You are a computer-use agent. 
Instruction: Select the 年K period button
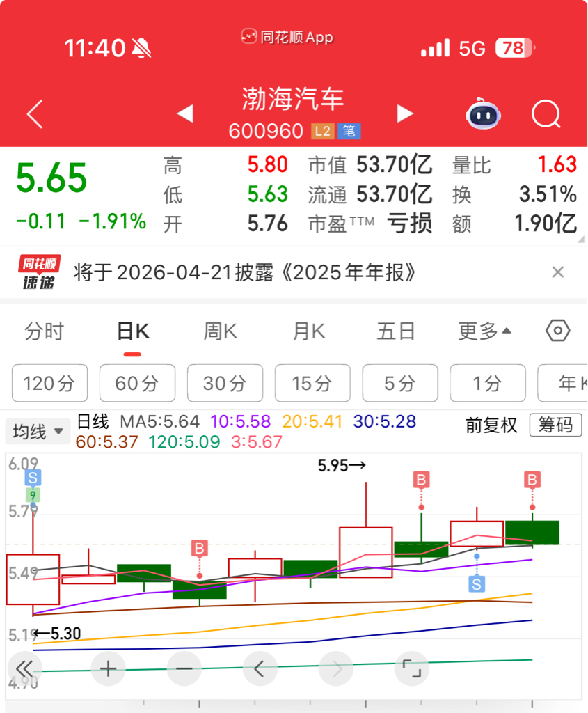click(563, 383)
